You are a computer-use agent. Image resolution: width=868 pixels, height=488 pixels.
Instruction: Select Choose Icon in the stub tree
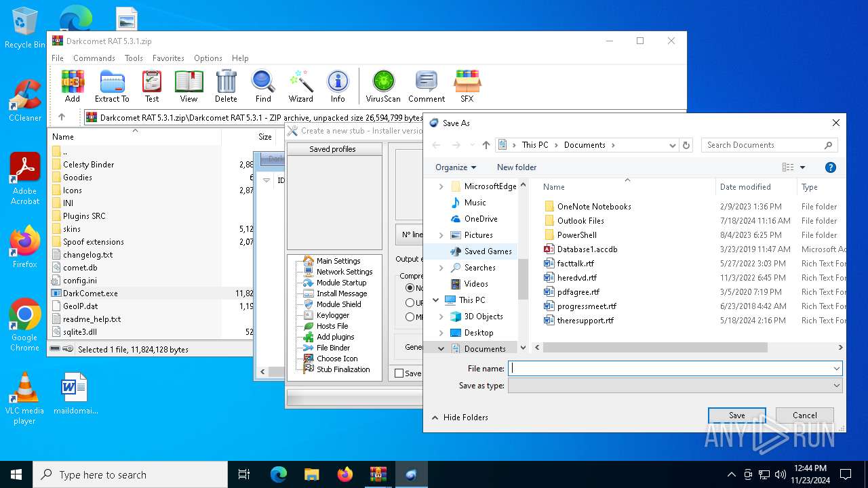pyautogui.click(x=337, y=359)
